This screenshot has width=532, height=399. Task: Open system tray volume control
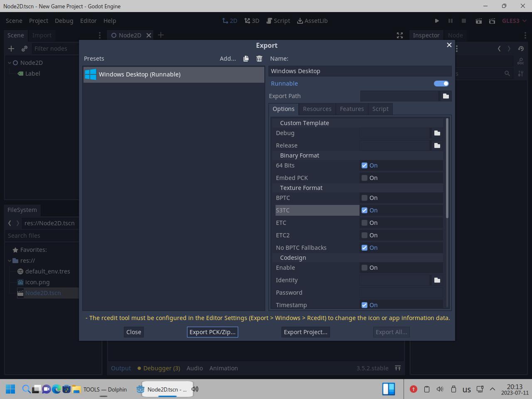[440, 389]
